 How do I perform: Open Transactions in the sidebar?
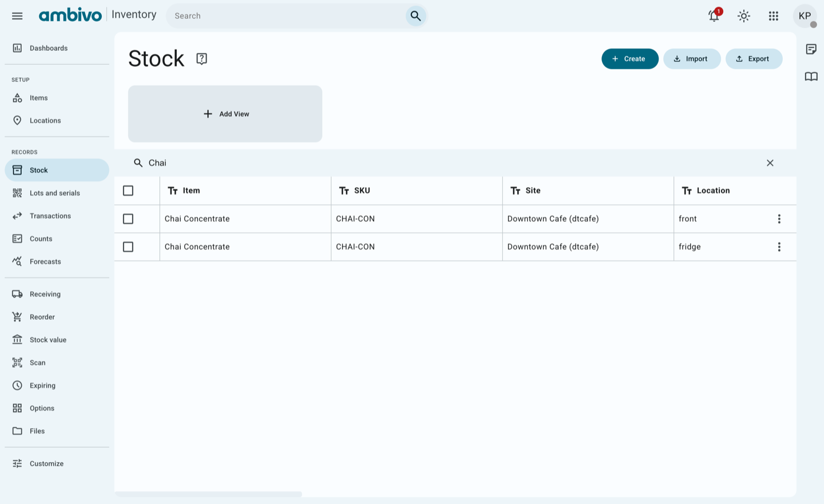57,216
